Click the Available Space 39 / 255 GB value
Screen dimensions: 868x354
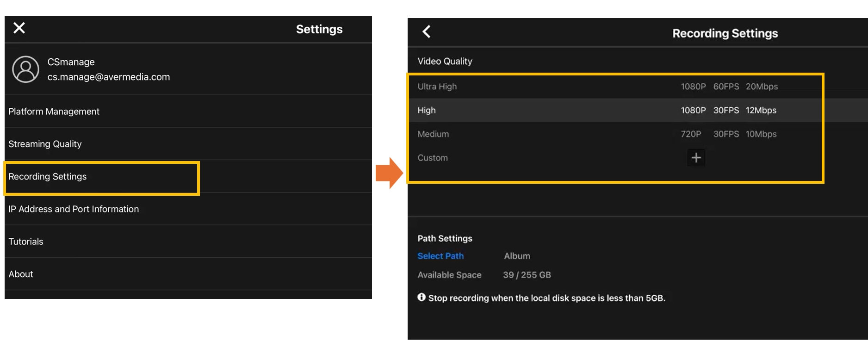tap(527, 275)
